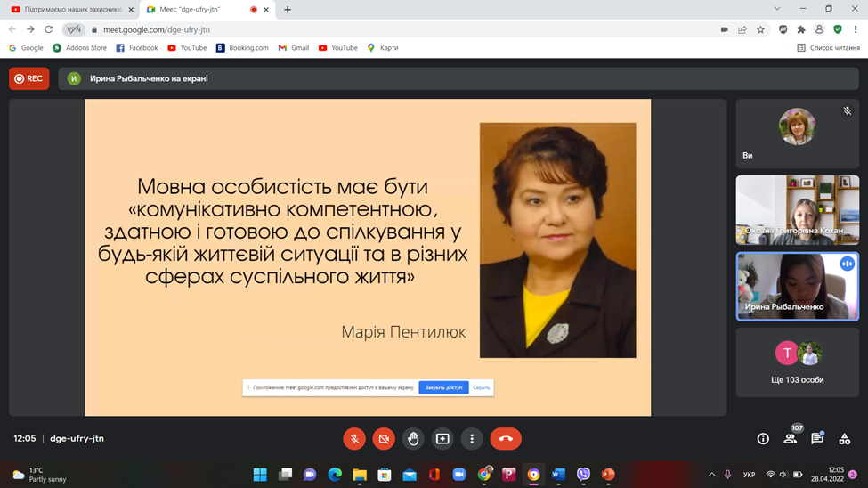
Task: Open a new browser tab
Action: (x=288, y=10)
